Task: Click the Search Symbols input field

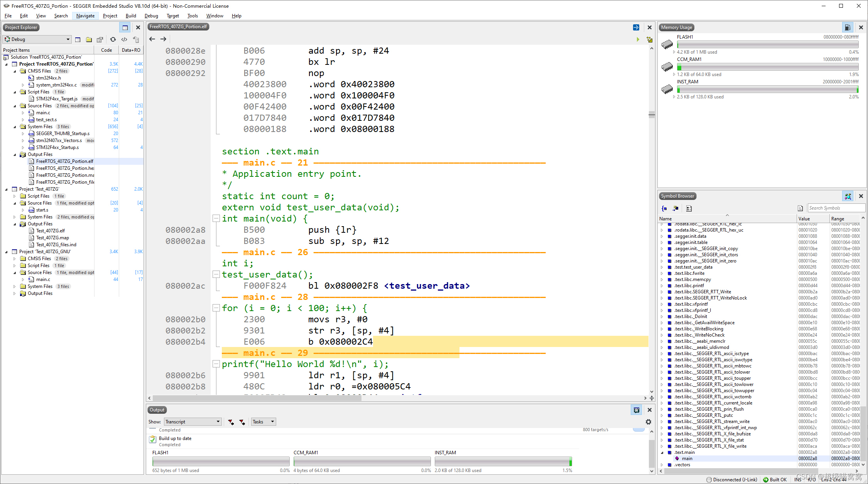Action: point(836,208)
